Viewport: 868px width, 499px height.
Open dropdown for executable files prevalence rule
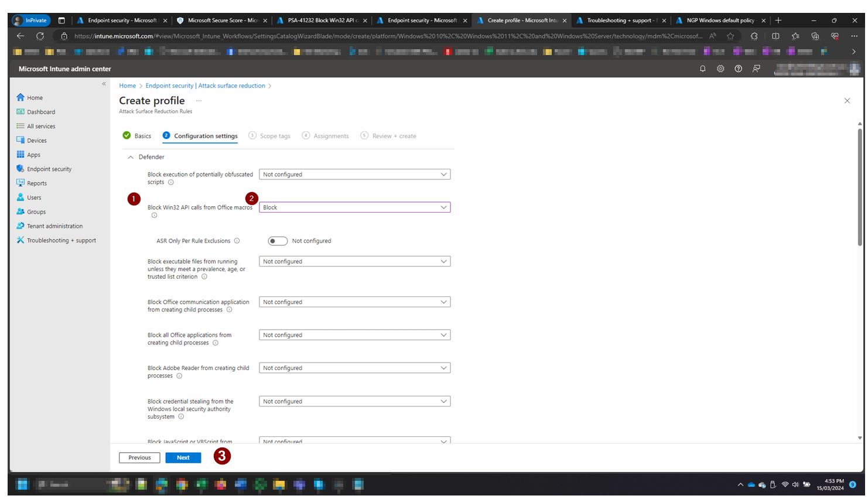point(355,261)
